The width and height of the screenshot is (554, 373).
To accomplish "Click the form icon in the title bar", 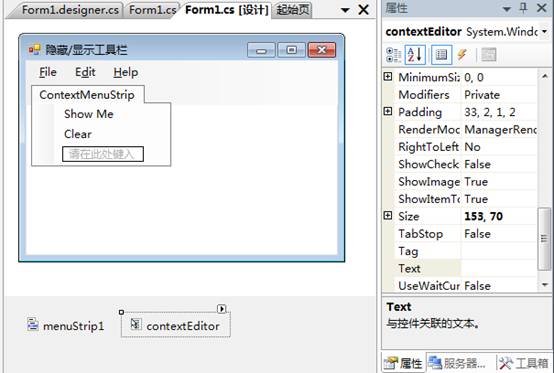I will click(x=34, y=49).
